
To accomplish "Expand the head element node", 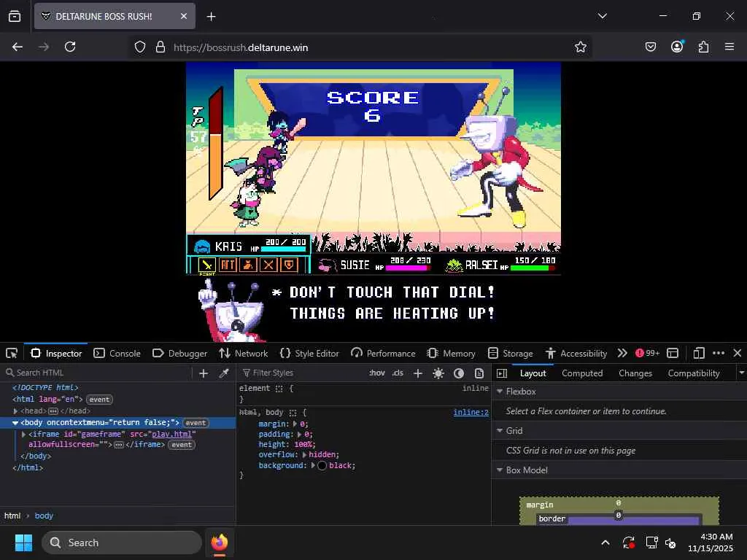I will point(15,411).
